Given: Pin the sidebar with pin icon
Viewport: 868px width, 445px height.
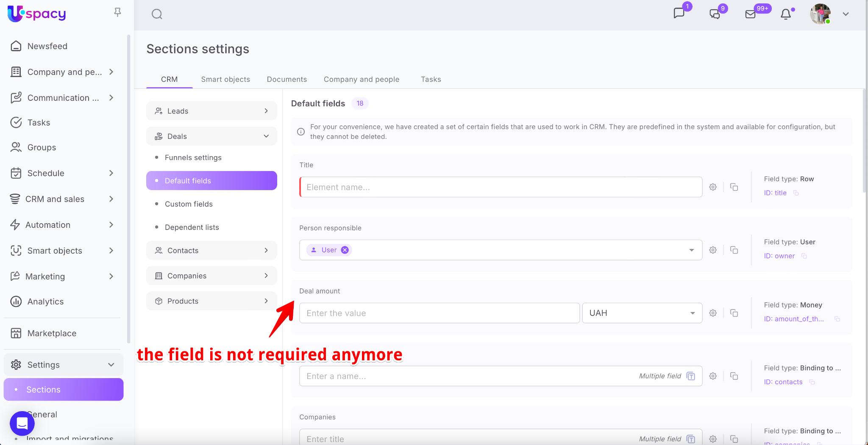Looking at the screenshot, I should [x=118, y=13].
